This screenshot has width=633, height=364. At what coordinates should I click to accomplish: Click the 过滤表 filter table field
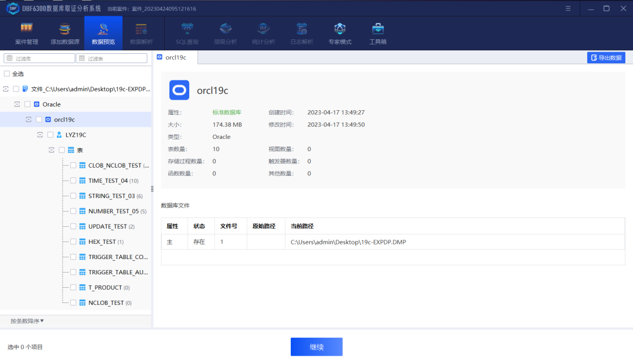coord(111,59)
